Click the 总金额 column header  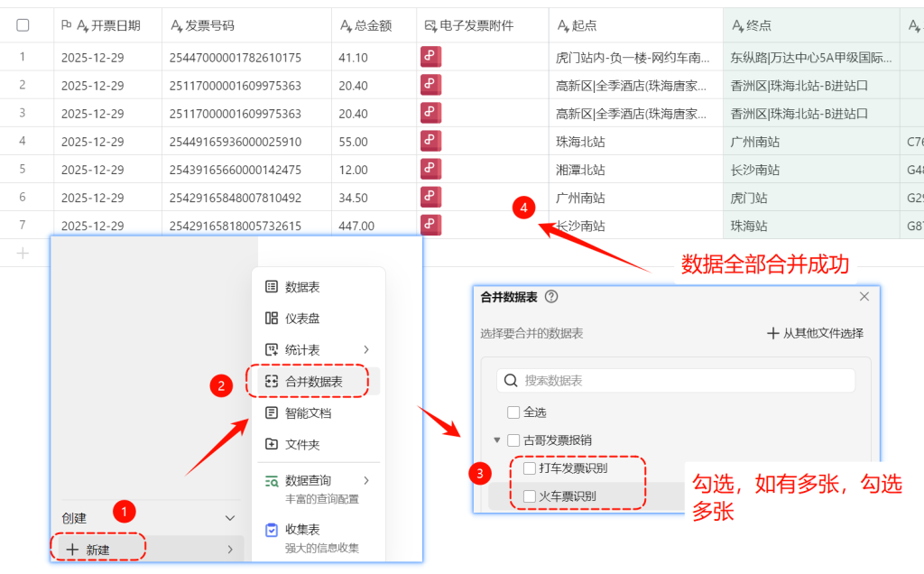click(x=374, y=25)
